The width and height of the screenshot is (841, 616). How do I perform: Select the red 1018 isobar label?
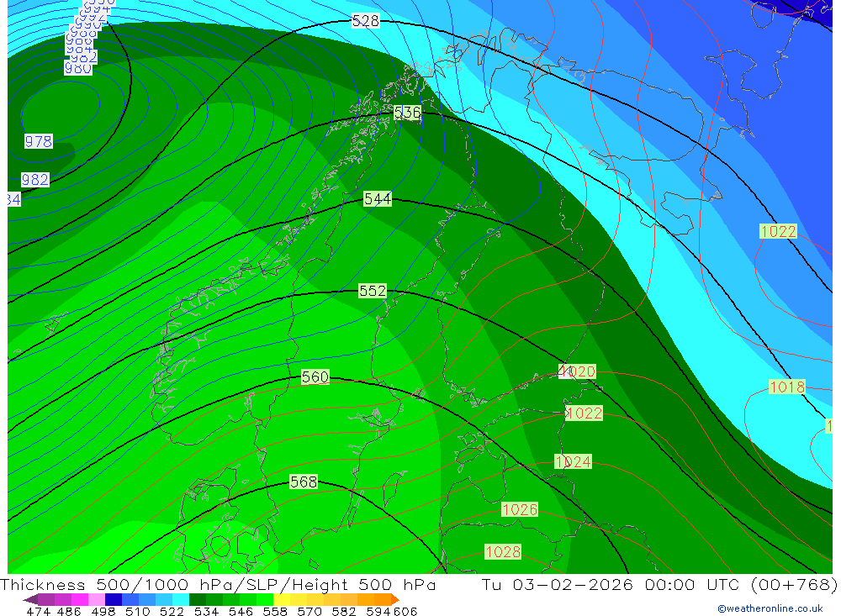[787, 387]
